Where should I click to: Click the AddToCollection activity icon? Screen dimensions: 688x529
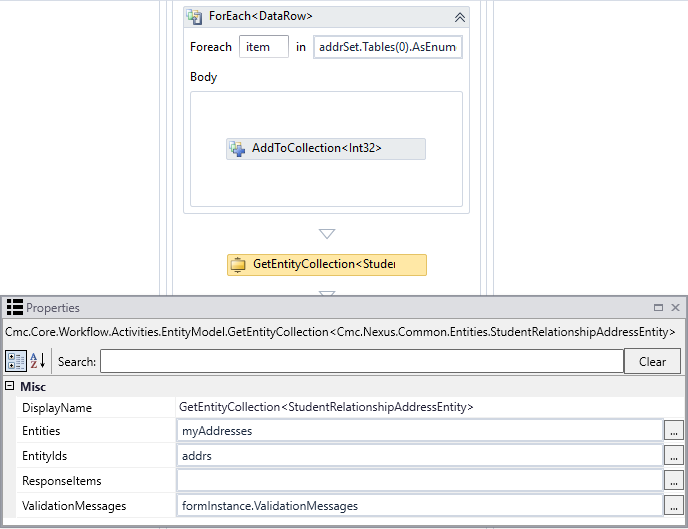pyautogui.click(x=237, y=148)
